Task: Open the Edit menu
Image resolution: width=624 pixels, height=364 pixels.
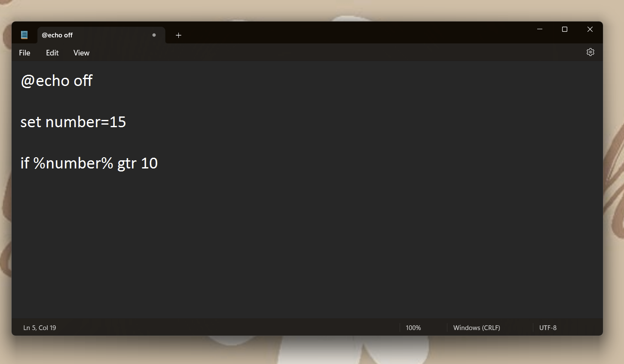Action: (52, 52)
